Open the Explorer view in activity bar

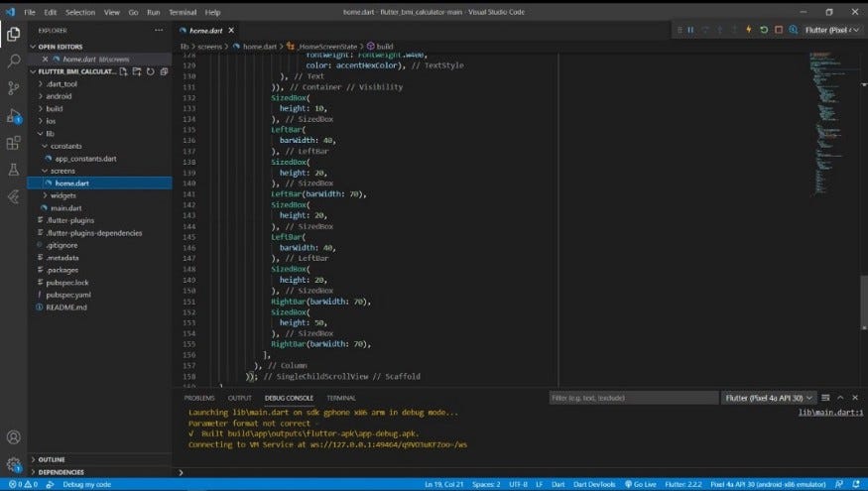pyautogui.click(x=13, y=35)
